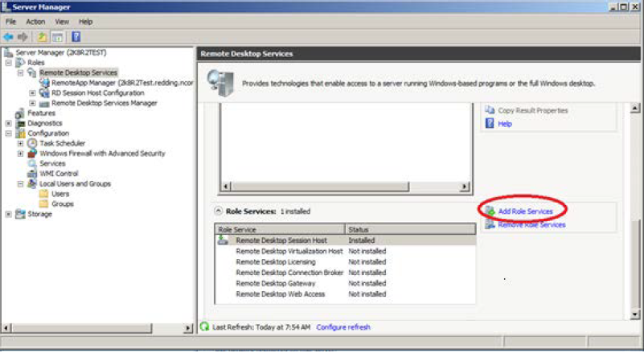Click the Up One Level toolbar icon
The width and height of the screenshot is (644, 353).
(x=42, y=37)
